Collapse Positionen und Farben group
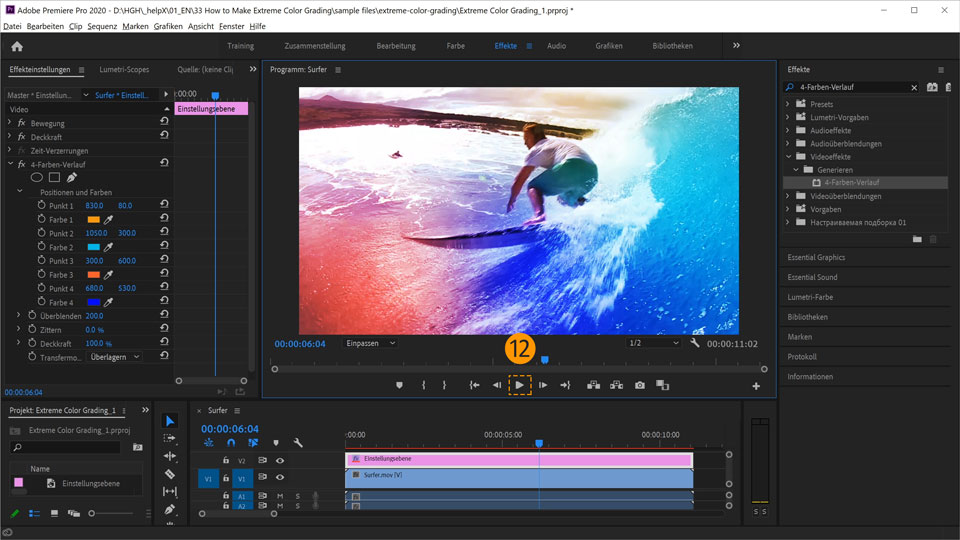 pyautogui.click(x=20, y=191)
